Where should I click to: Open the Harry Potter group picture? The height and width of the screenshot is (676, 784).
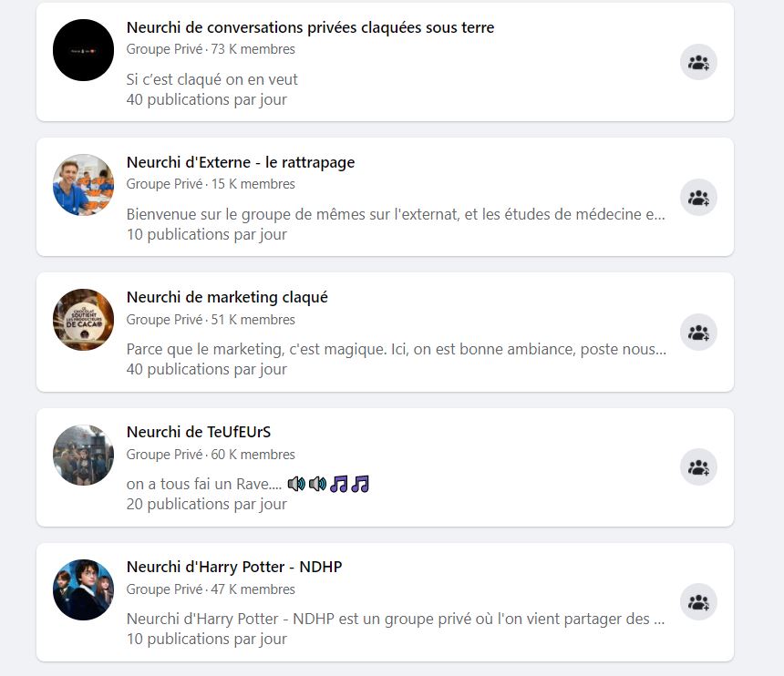pos(84,590)
